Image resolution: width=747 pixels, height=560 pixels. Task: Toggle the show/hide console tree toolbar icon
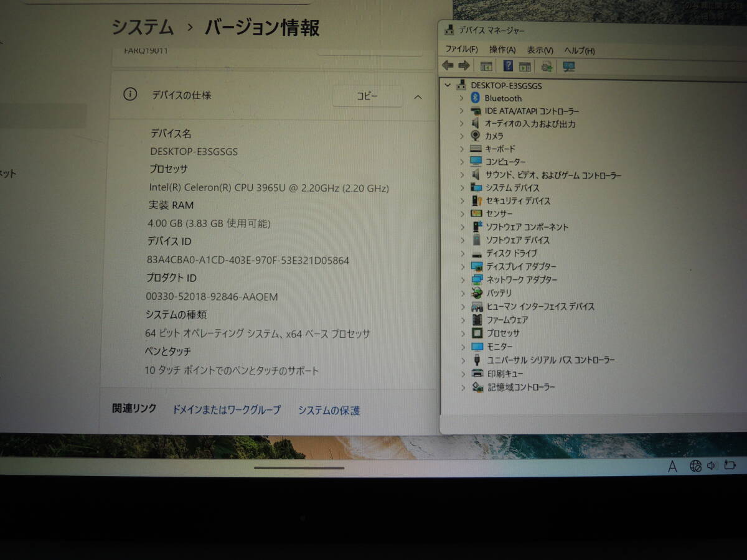pyautogui.click(x=486, y=67)
